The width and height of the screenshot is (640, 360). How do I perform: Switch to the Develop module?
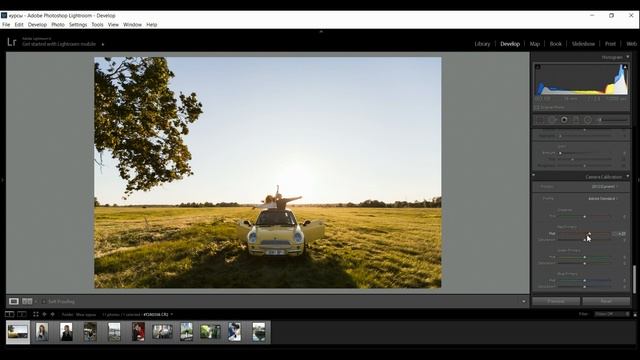[x=510, y=44]
